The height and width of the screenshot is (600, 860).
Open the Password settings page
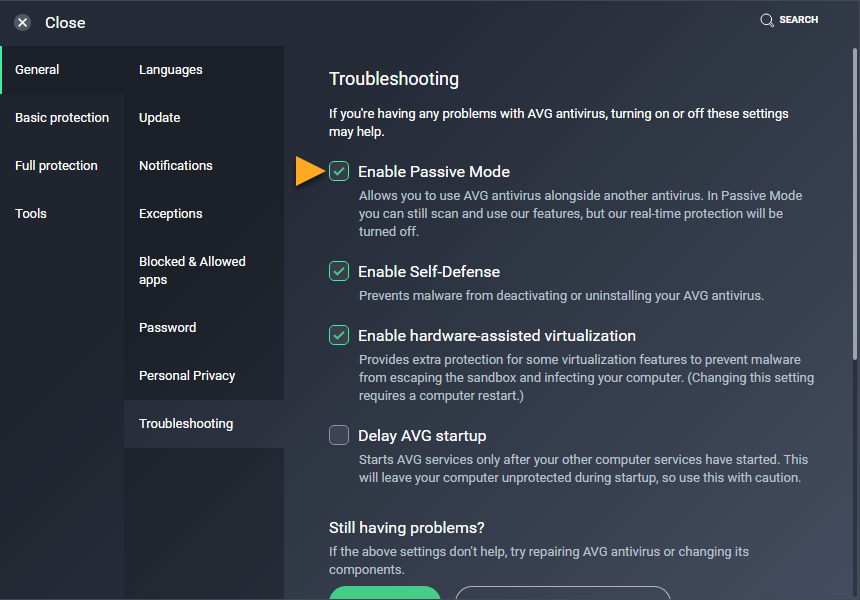pyautogui.click(x=204, y=327)
